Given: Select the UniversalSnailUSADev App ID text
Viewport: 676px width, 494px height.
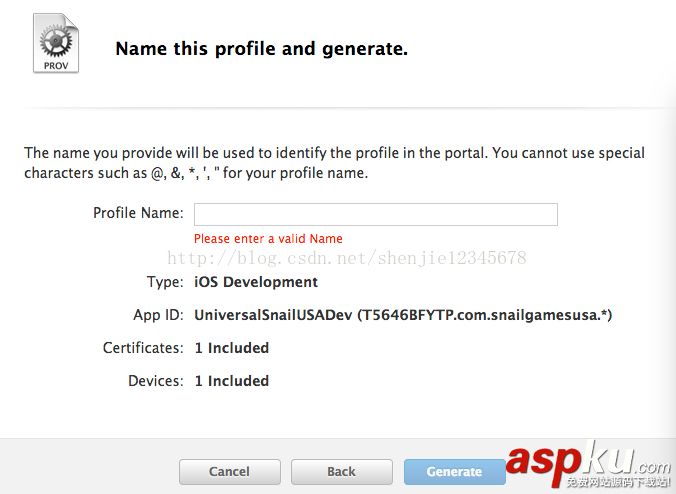Looking at the screenshot, I should (403, 315).
